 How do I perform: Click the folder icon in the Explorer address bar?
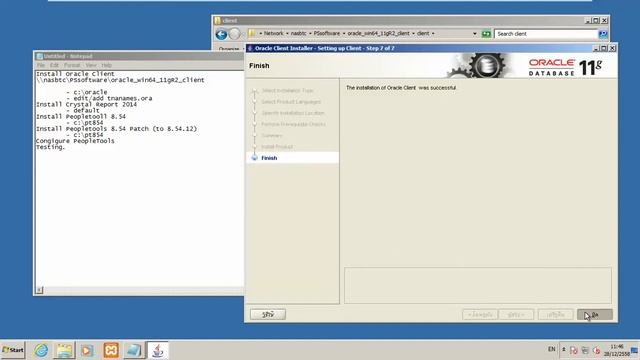252,33
